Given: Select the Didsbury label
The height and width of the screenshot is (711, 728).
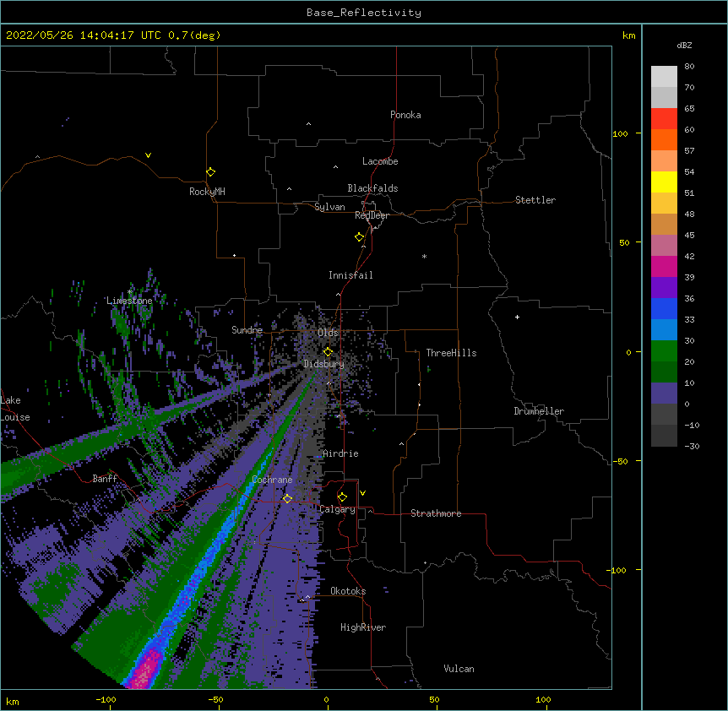Looking at the screenshot, I should pos(323,364).
